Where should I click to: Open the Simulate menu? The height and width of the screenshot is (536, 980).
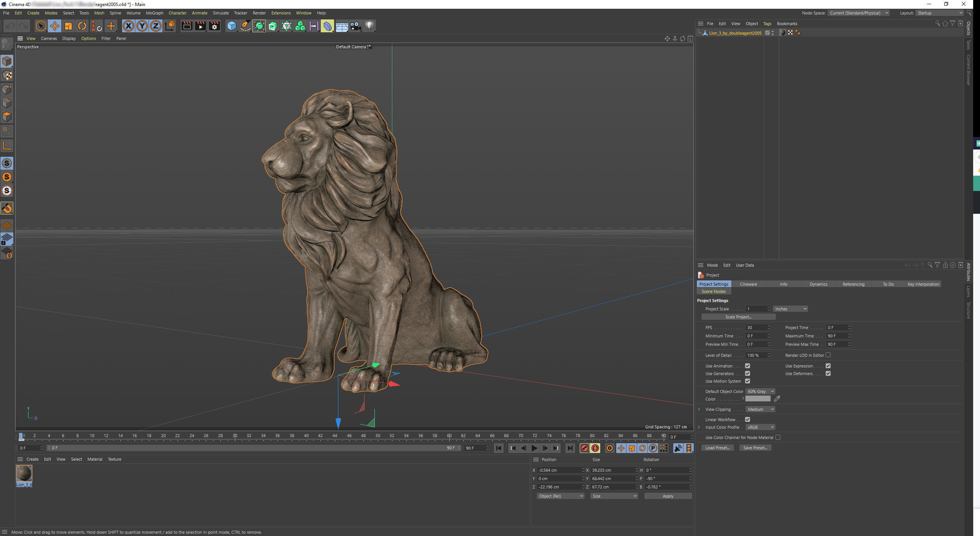220,13
